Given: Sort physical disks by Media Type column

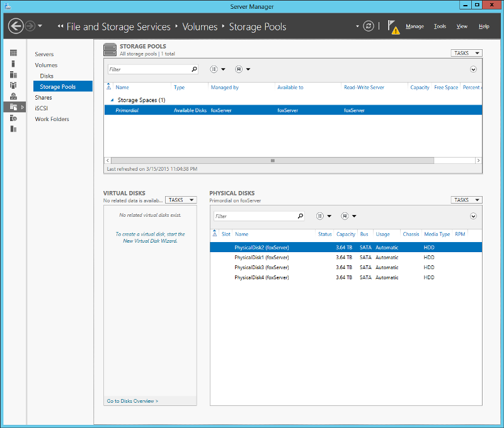Looking at the screenshot, I should pyautogui.click(x=437, y=234).
